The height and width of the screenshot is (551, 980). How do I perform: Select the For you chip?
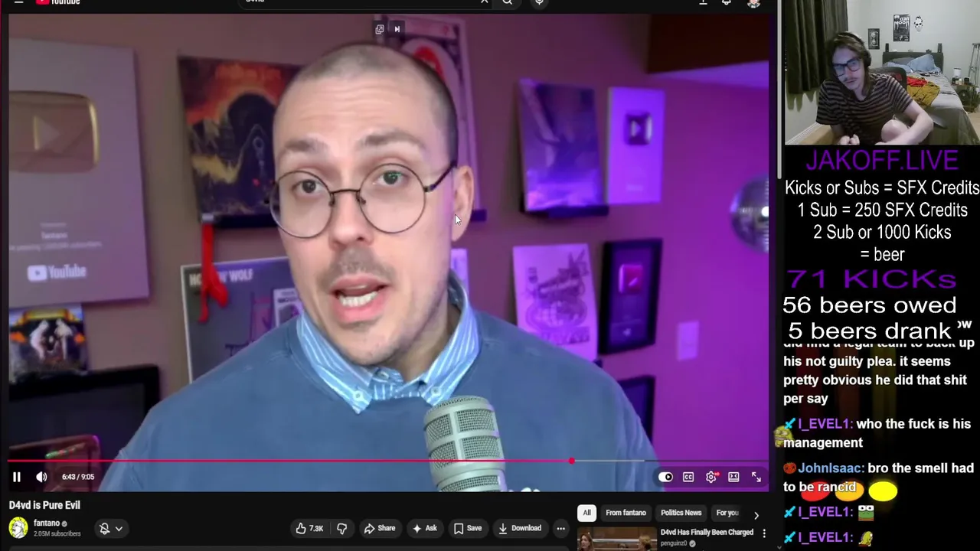point(727,513)
